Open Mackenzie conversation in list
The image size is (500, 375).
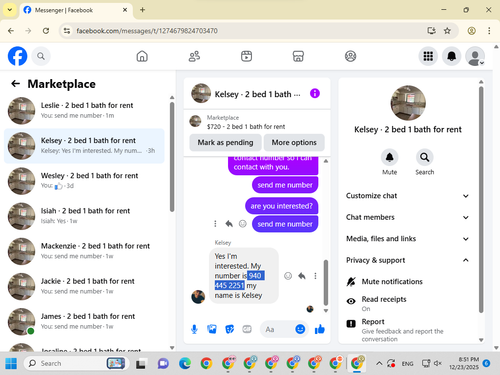pyautogui.click(x=84, y=251)
